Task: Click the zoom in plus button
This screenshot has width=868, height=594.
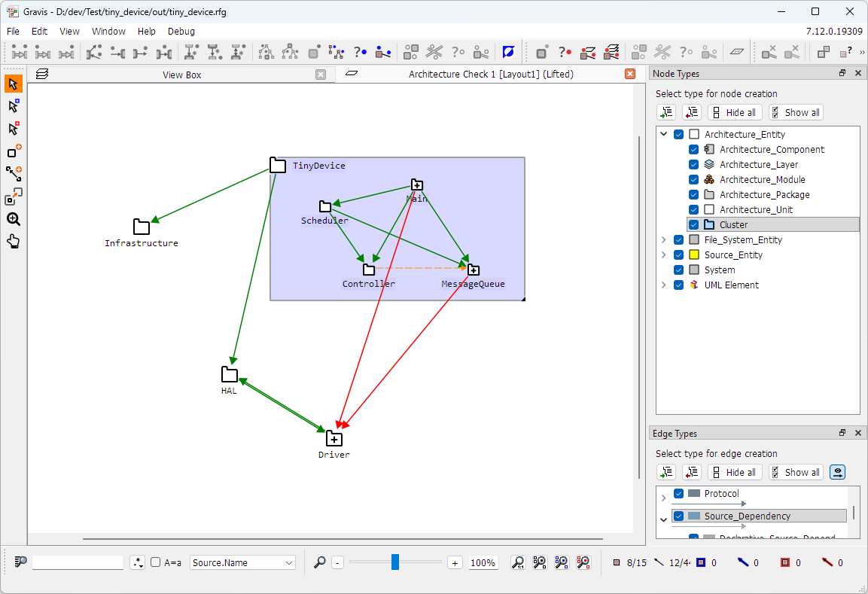Action: click(455, 563)
